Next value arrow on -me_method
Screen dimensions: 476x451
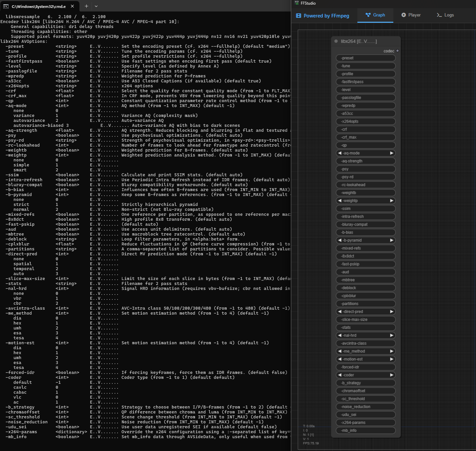coord(392,351)
